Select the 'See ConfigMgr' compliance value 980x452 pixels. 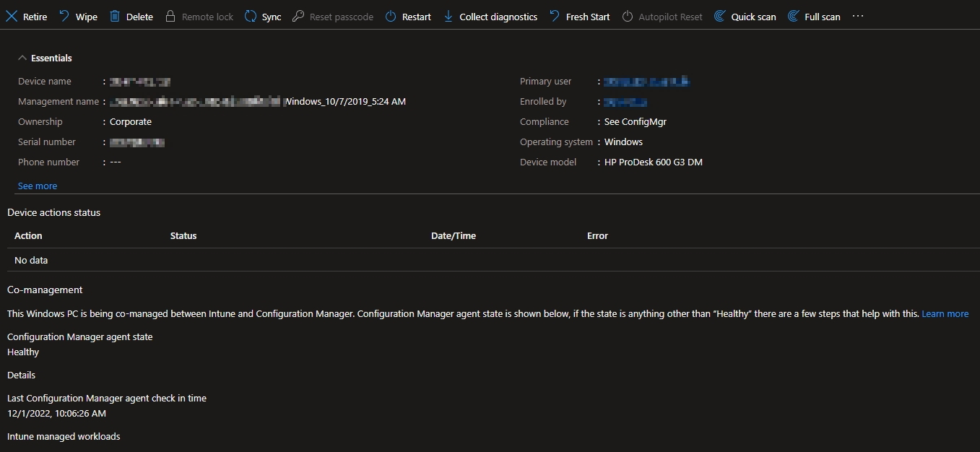pyautogui.click(x=636, y=122)
